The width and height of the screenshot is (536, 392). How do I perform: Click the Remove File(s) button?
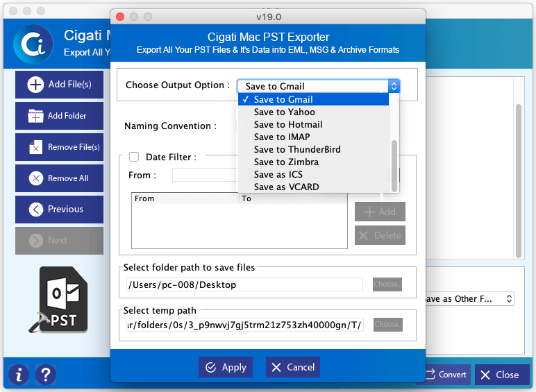pos(59,147)
